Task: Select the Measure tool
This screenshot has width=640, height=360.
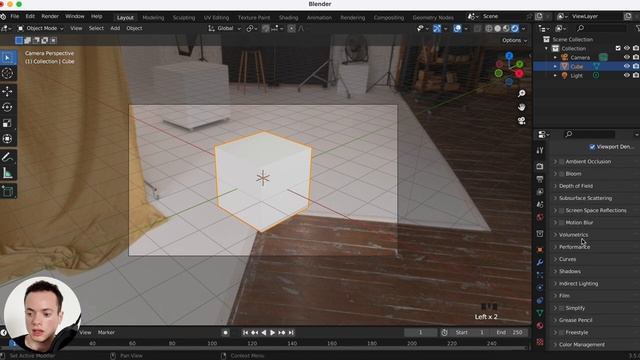Action: pyautogui.click(x=8, y=173)
